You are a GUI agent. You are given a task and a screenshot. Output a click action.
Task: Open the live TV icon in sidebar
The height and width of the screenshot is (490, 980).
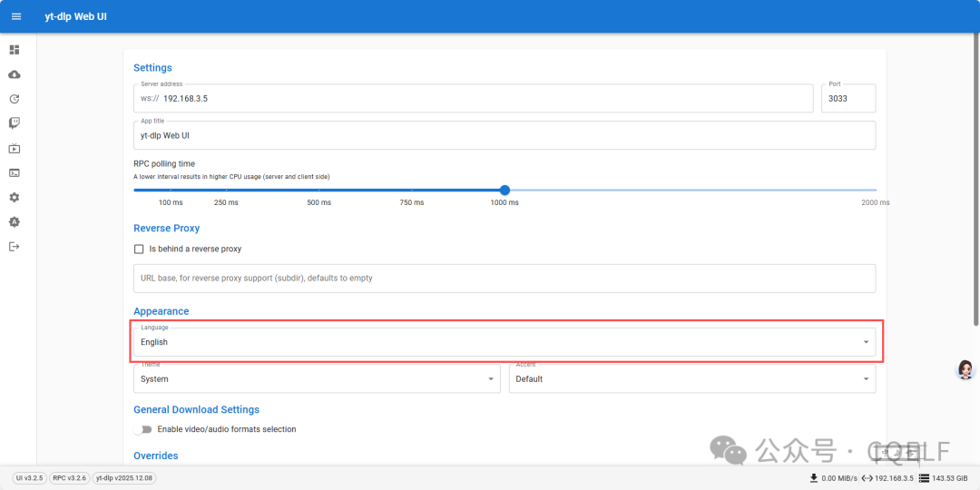(x=15, y=148)
